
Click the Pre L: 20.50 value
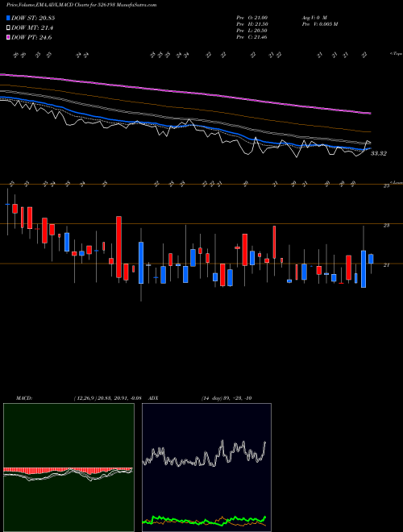click(x=252, y=31)
